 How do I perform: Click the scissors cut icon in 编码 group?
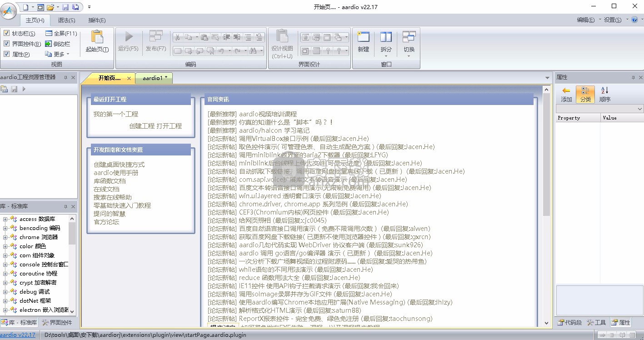coord(178,37)
